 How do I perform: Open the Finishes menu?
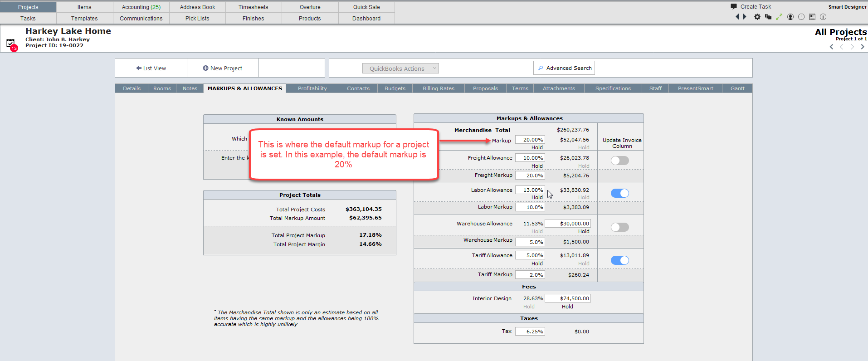tap(254, 18)
